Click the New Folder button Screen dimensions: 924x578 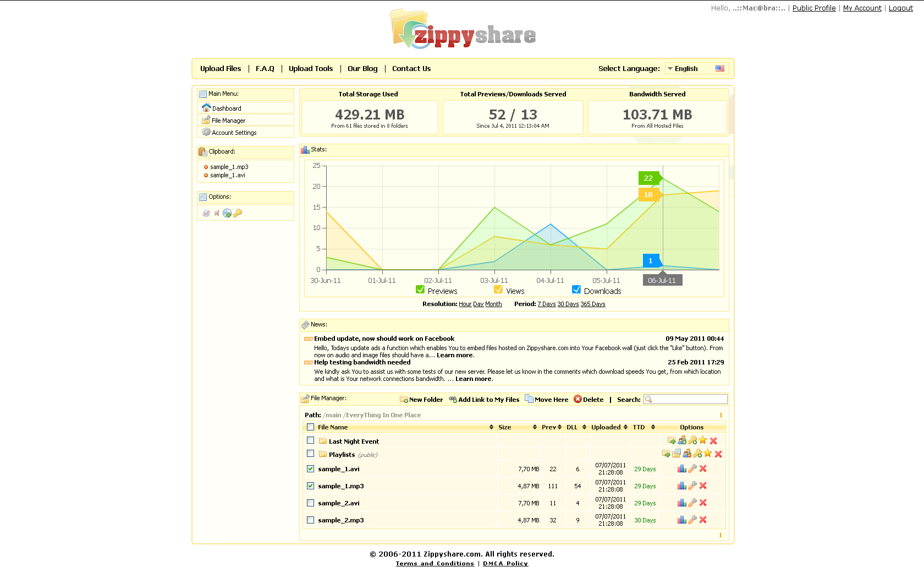click(x=421, y=400)
